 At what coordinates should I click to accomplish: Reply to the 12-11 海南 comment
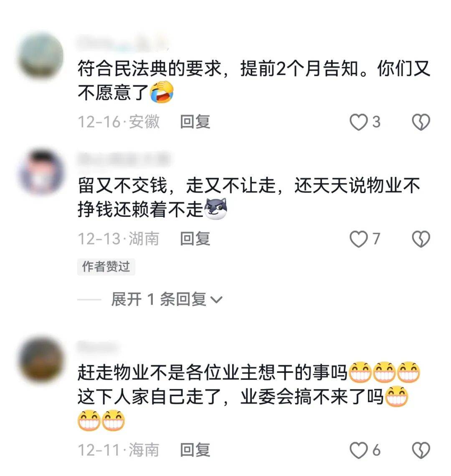pos(195,450)
